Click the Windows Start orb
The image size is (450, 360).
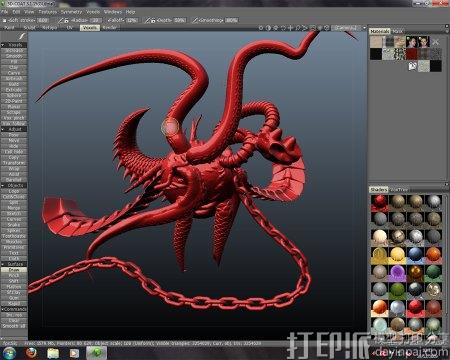[x=9, y=353]
